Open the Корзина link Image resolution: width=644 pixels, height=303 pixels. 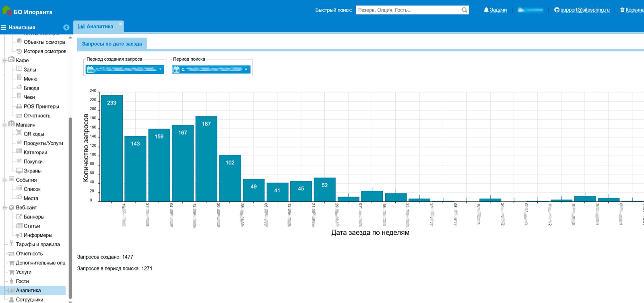pyautogui.click(x=634, y=10)
